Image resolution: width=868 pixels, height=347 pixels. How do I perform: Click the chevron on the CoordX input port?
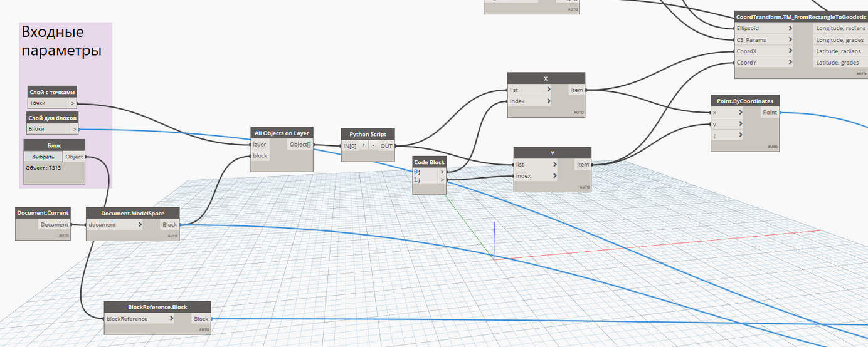point(790,51)
